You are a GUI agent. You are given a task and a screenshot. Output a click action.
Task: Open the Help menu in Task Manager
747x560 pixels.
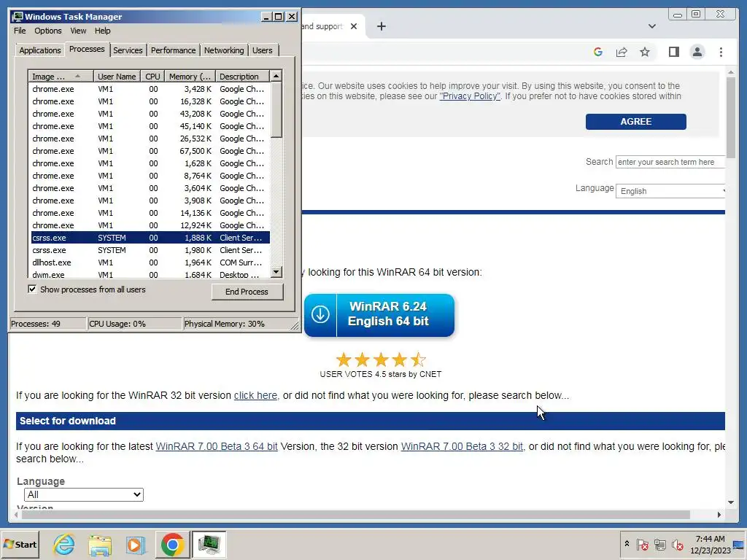click(x=102, y=31)
